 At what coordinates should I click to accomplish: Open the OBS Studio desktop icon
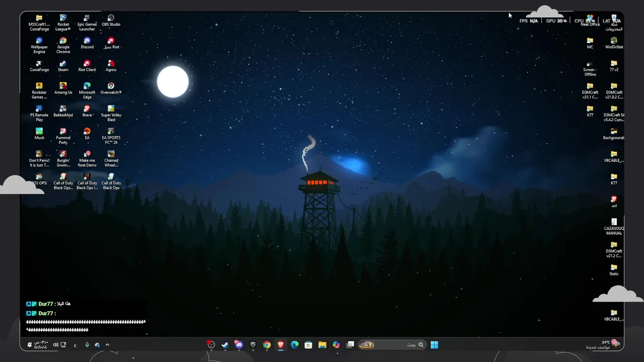coord(111,21)
